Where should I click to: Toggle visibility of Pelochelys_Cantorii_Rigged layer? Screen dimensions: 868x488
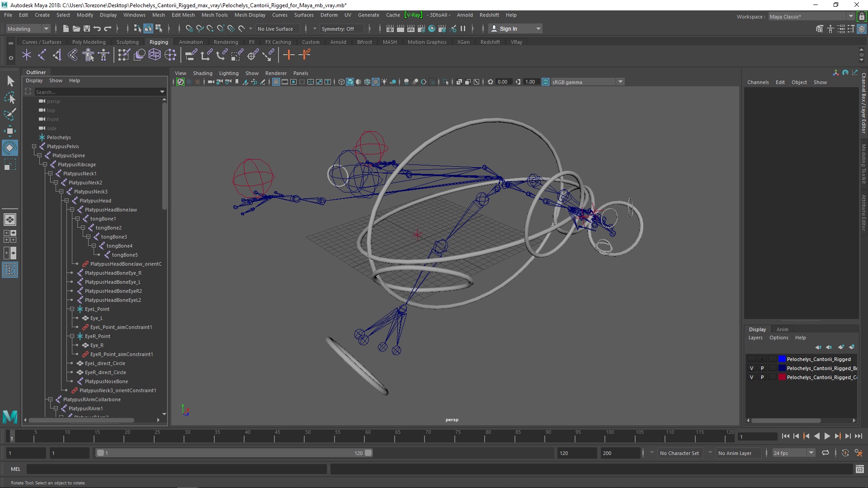(x=751, y=359)
